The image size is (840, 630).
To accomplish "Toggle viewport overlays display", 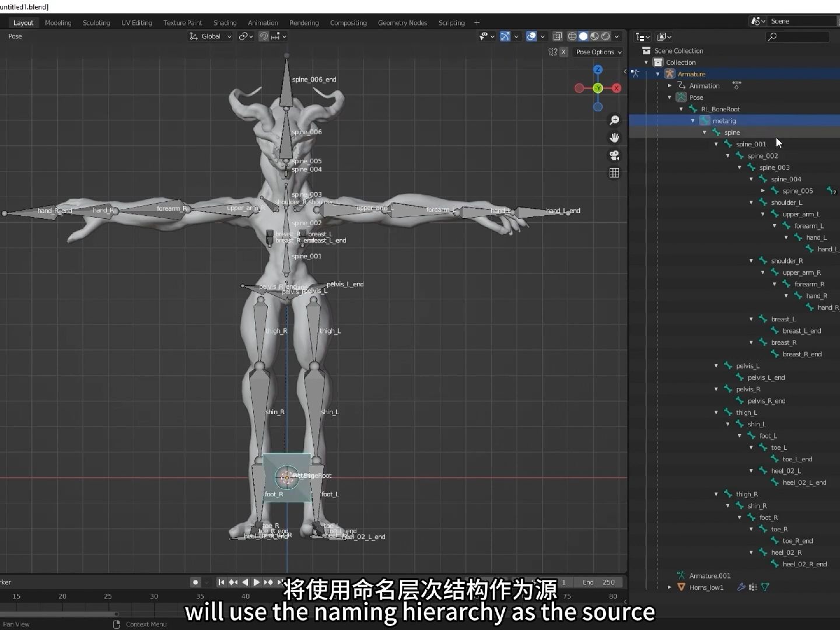I will click(x=531, y=36).
